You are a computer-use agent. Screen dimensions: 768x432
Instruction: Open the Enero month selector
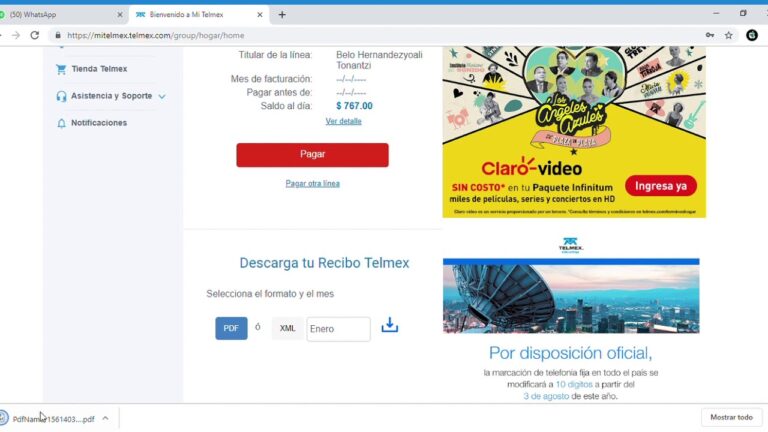coord(338,329)
